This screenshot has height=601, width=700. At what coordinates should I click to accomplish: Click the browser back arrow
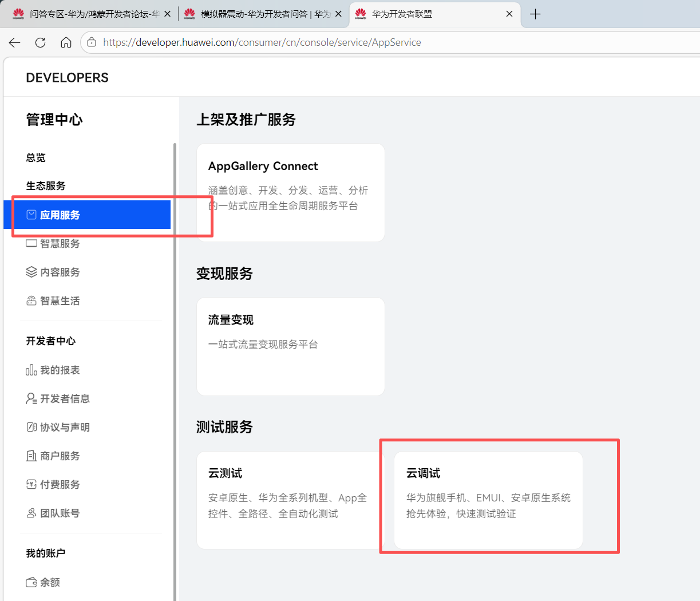point(15,42)
